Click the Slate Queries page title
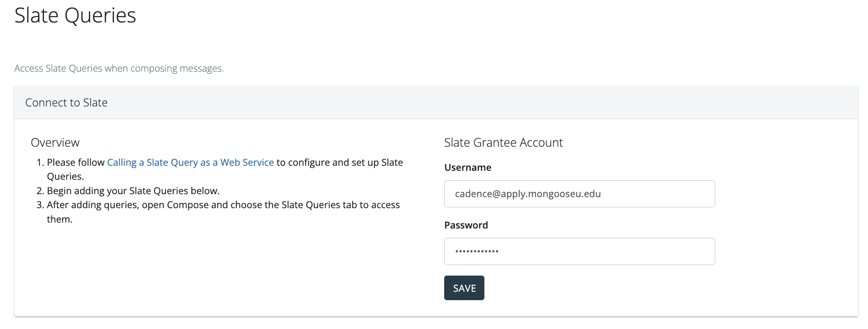Image resolution: width=868 pixels, height=329 pixels. tap(75, 16)
